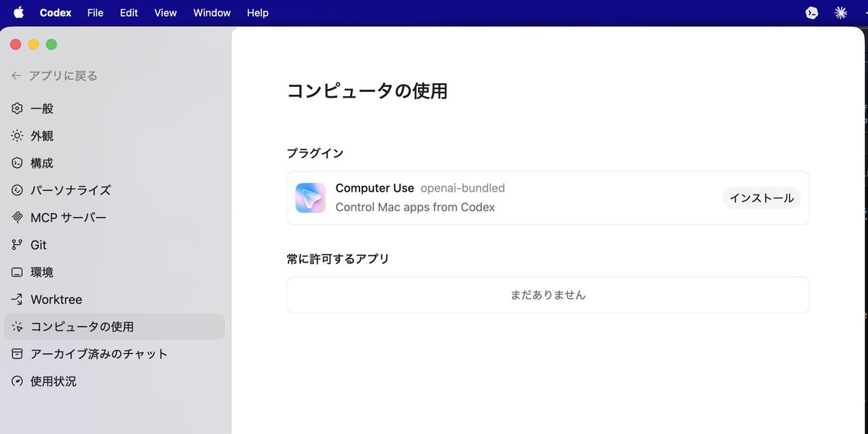Open the Edit menu
The height and width of the screenshot is (434, 868).
pos(129,13)
